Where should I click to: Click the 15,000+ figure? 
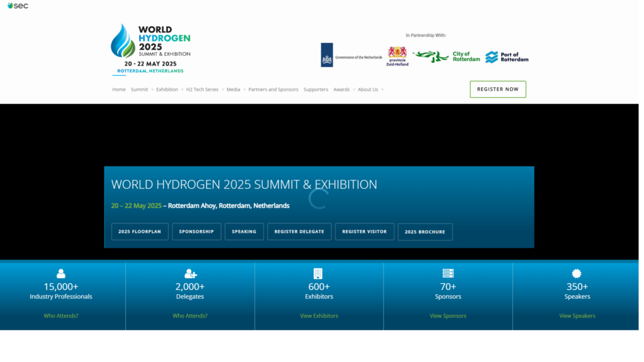coord(61,287)
